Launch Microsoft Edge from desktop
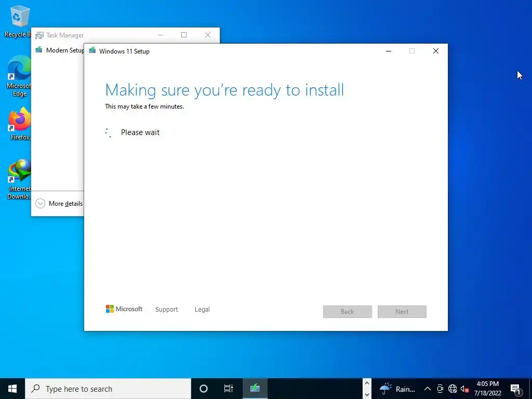The width and height of the screenshot is (532, 399). click(x=19, y=76)
